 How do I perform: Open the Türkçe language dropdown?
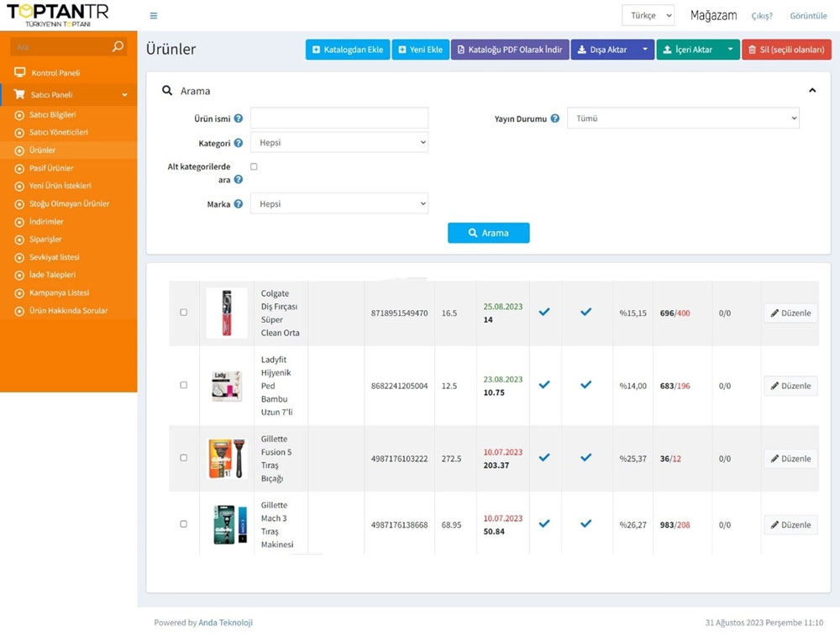648,15
